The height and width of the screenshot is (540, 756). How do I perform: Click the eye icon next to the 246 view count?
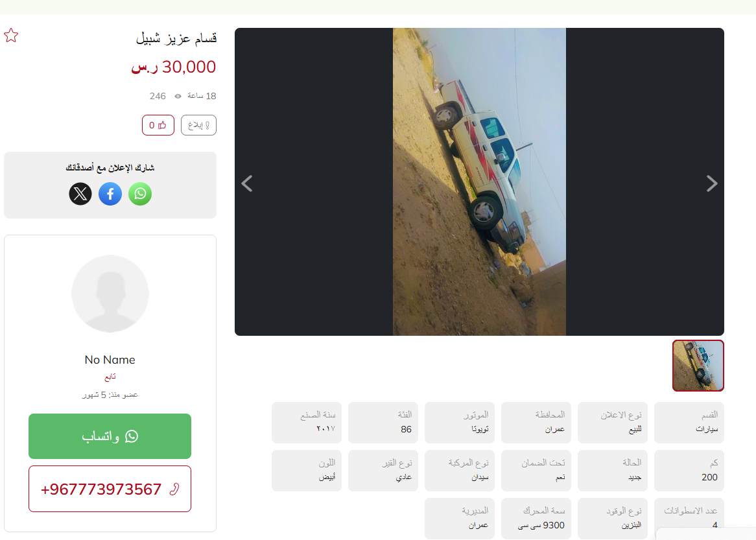click(x=178, y=97)
